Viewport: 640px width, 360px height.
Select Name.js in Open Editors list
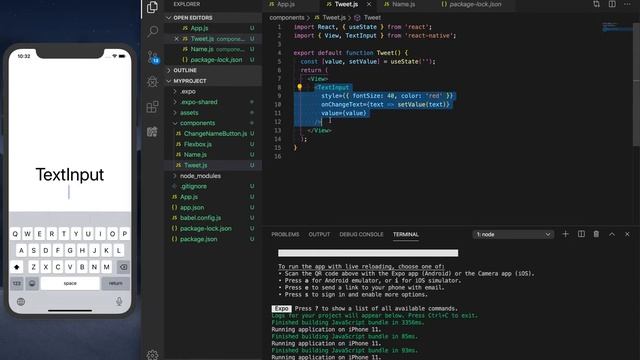tap(213, 49)
